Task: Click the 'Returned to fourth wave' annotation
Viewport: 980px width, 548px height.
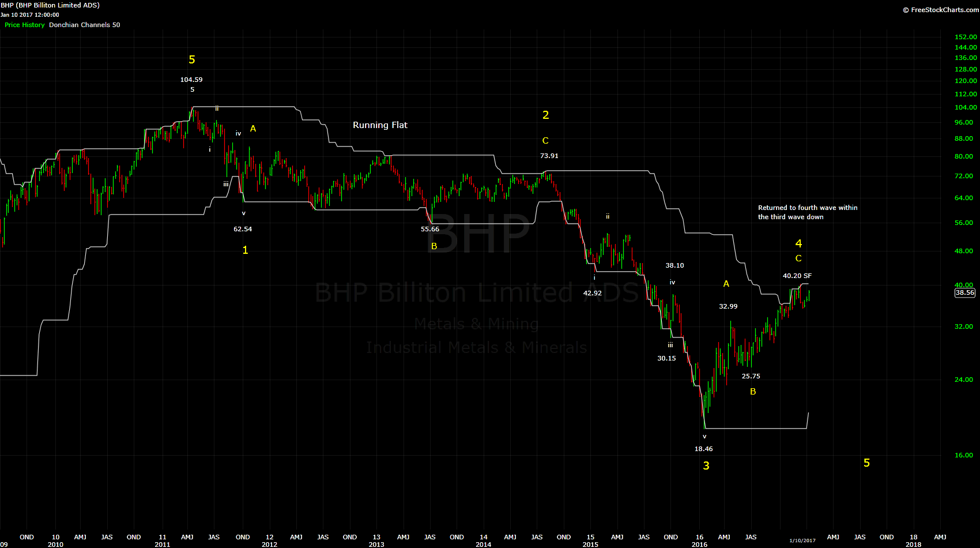Action: tap(808, 212)
